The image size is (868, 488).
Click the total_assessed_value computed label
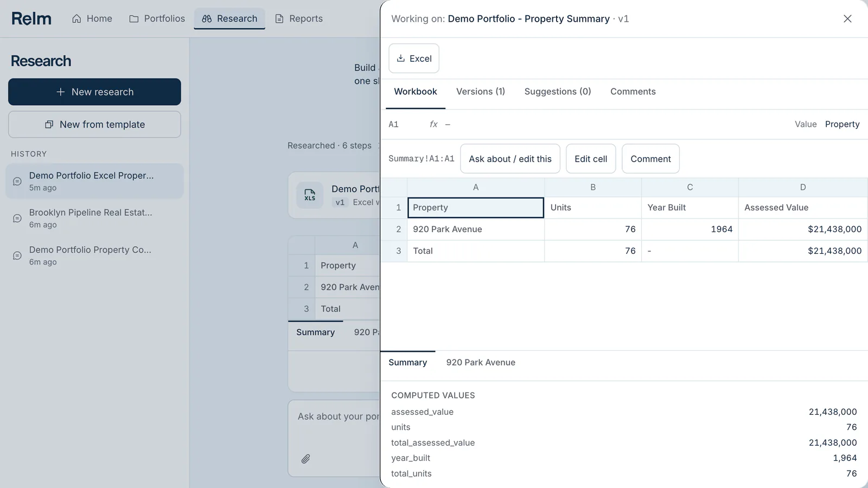coord(433,443)
